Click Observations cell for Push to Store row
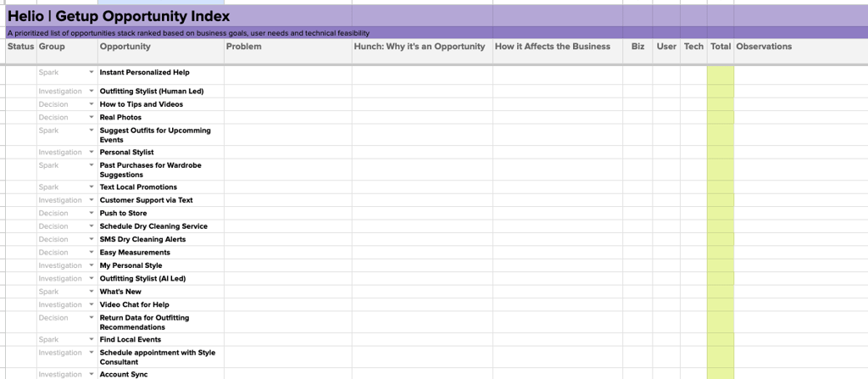This screenshot has height=379, width=868. [801, 214]
